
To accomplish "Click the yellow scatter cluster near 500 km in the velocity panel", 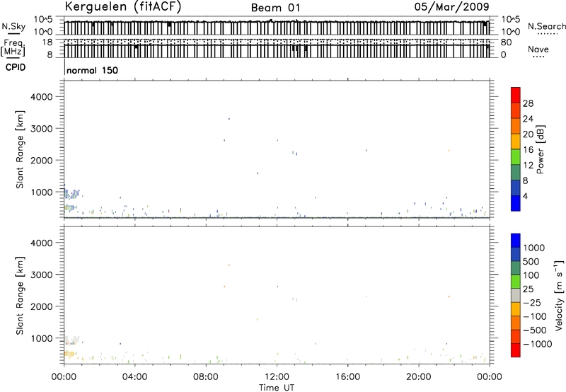I will (x=70, y=354).
